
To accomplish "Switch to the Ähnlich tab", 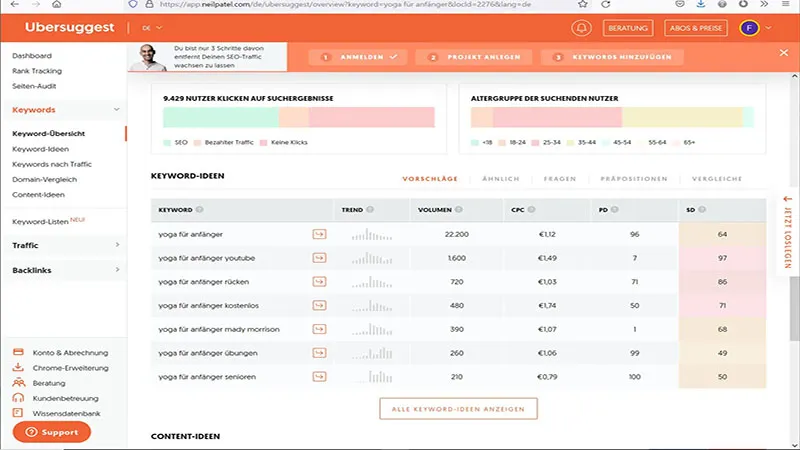I will [x=501, y=179].
